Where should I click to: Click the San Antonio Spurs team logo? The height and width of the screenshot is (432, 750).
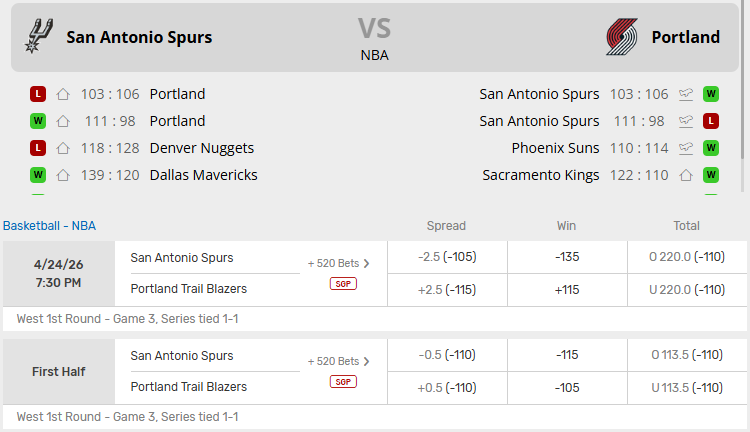[x=38, y=37]
